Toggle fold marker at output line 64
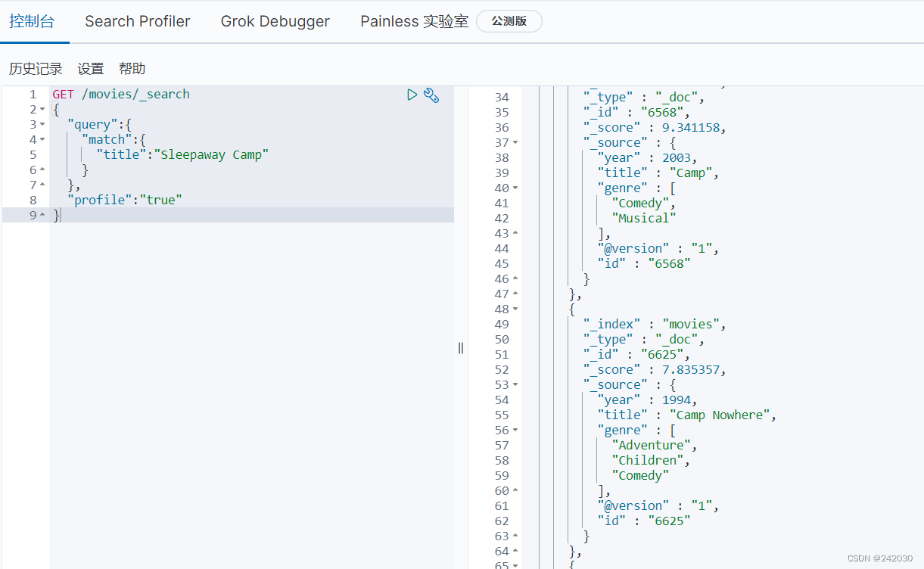The width and height of the screenshot is (924, 569). click(515, 552)
